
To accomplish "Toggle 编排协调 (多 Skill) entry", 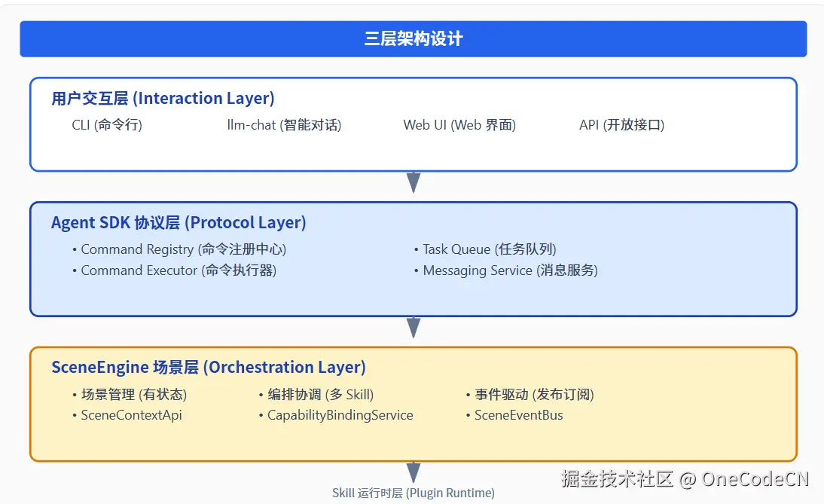I will click(x=316, y=394).
